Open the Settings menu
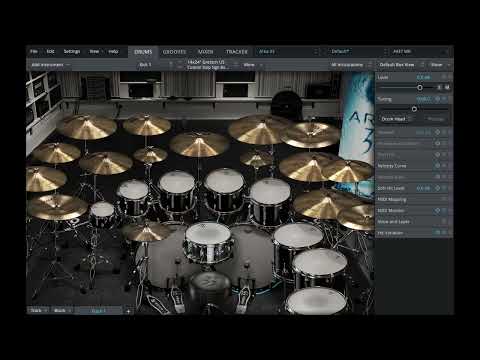Image resolution: width=480 pixels, height=360 pixels. pos(72,51)
